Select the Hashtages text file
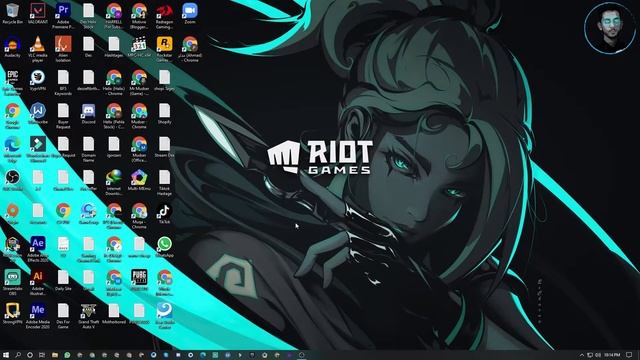The image size is (640, 360). tap(114, 47)
